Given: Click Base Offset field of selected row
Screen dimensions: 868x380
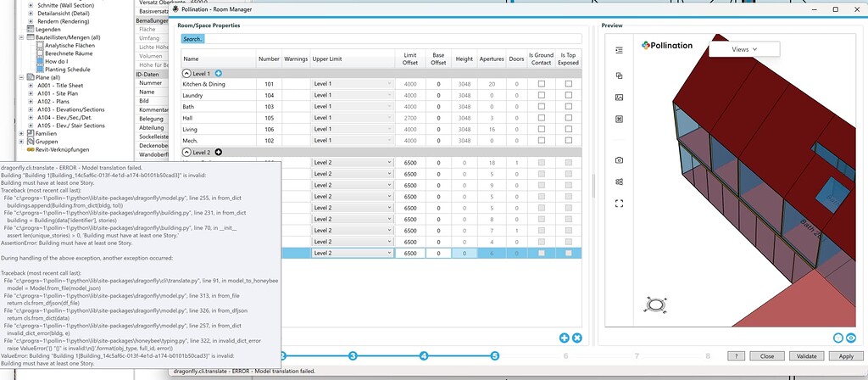Looking at the screenshot, I should (x=438, y=253).
